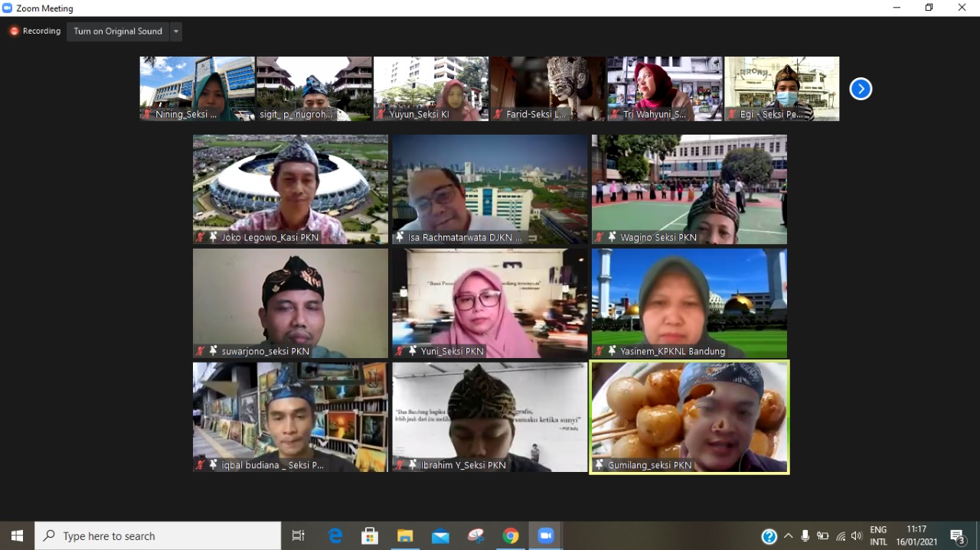Show hidden system tray icons chevron
The image size is (980, 550).
788,536
